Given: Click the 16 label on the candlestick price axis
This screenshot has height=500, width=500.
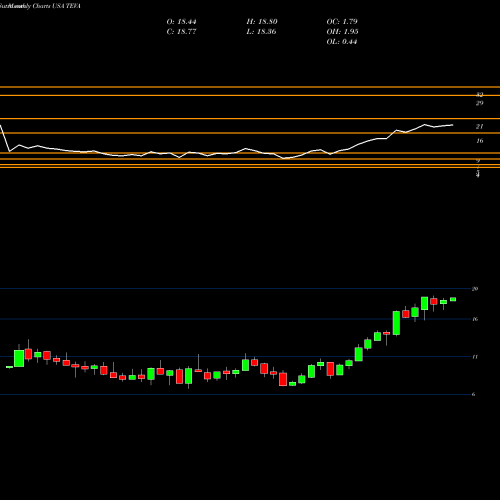Looking at the screenshot, I should point(475,319).
